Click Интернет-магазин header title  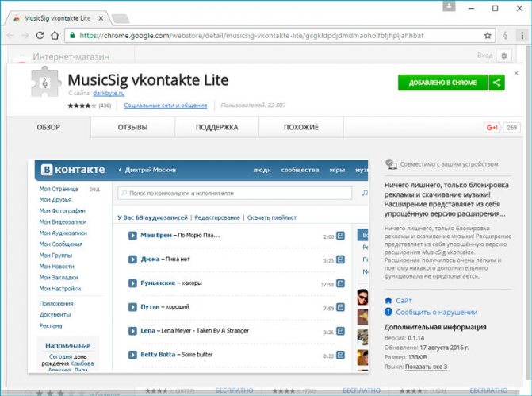[71, 56]
